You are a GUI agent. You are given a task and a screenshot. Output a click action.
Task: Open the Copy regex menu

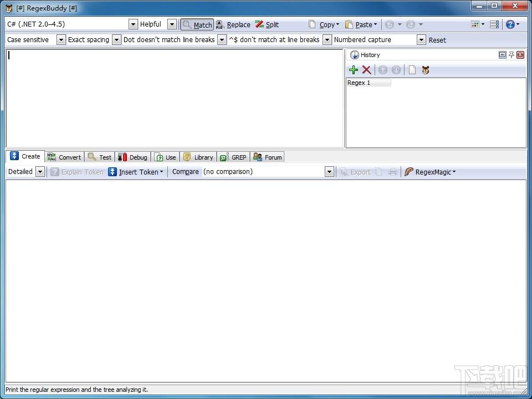tap(324, 24)
